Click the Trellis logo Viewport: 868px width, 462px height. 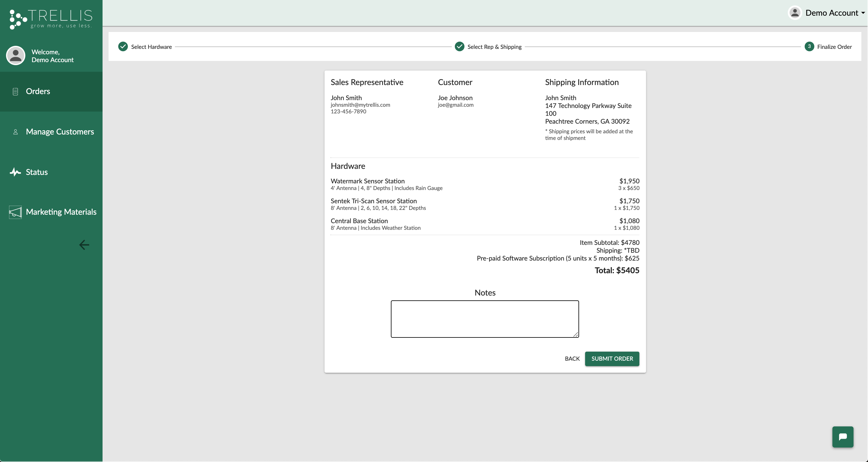tap(51, 19)
